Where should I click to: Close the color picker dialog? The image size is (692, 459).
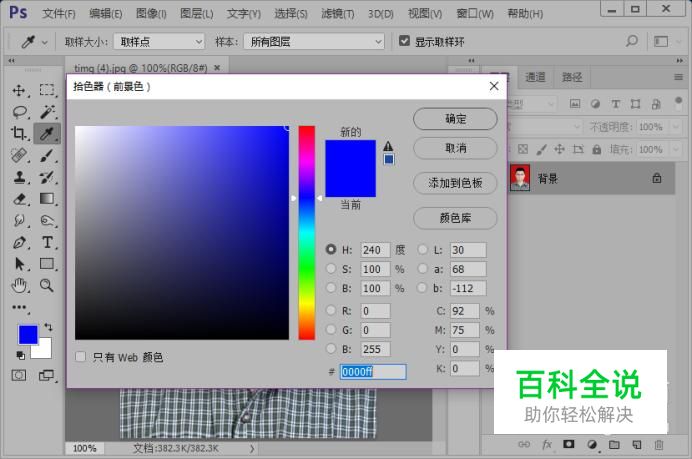tap(494, 86)
